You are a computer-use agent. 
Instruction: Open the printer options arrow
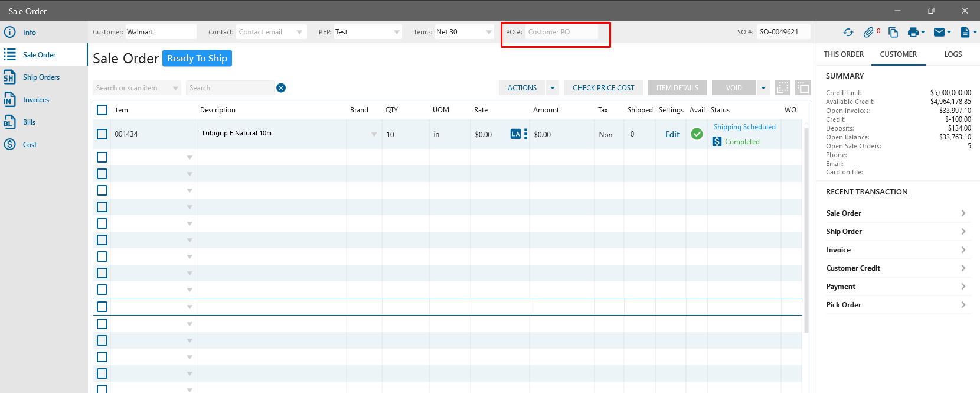coord(923,33)
